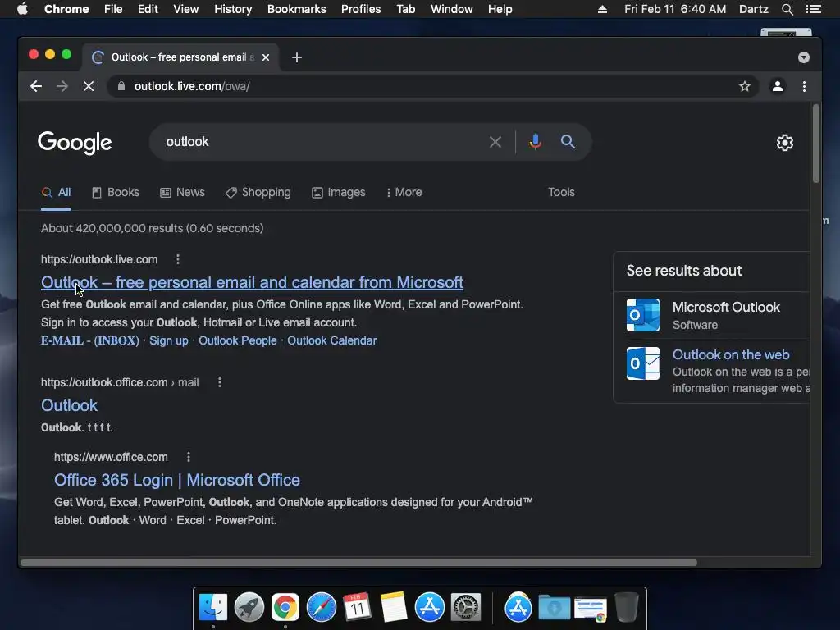Screen dimensions: 840x630
Task: Open the Profiles menu
Action: point(361,9)
